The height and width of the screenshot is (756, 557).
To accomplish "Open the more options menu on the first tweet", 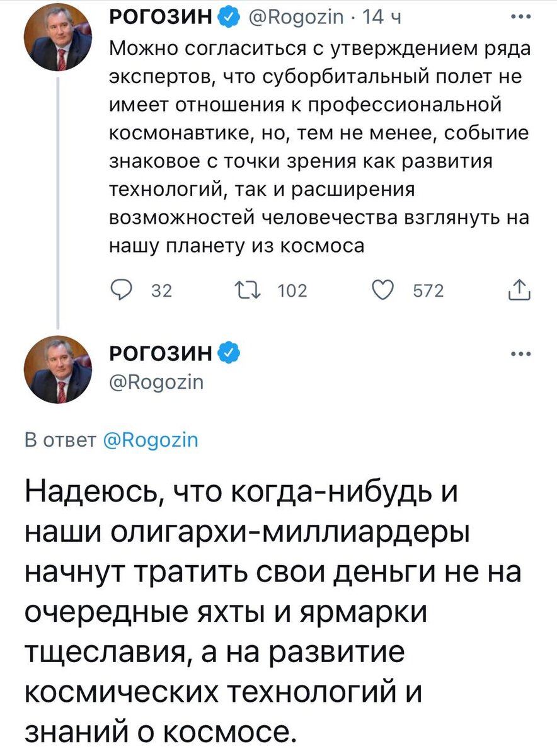I will (x=520, y=16).
